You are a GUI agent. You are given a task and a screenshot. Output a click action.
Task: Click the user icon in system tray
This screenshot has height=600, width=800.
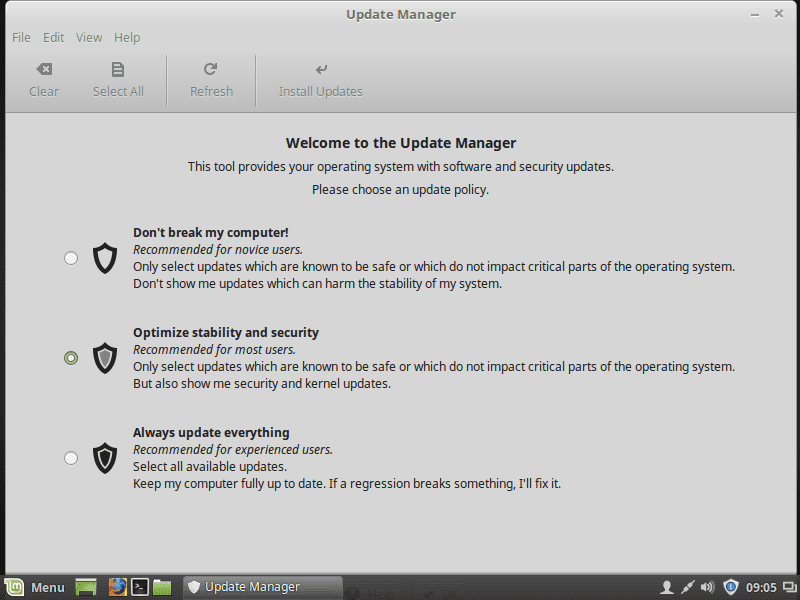pyautogui.click(x=666, y=587)
